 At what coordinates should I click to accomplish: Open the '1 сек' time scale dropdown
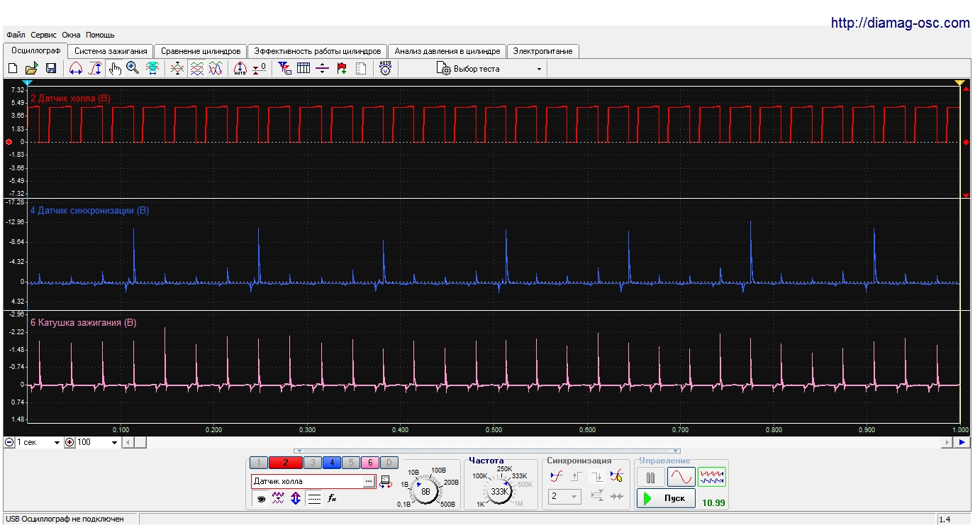[39, 442]
